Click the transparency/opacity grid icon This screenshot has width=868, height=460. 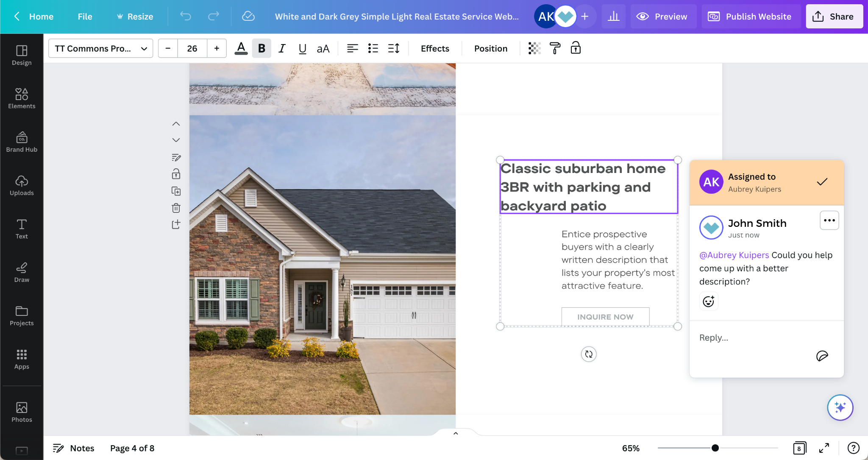click(534, 48)
